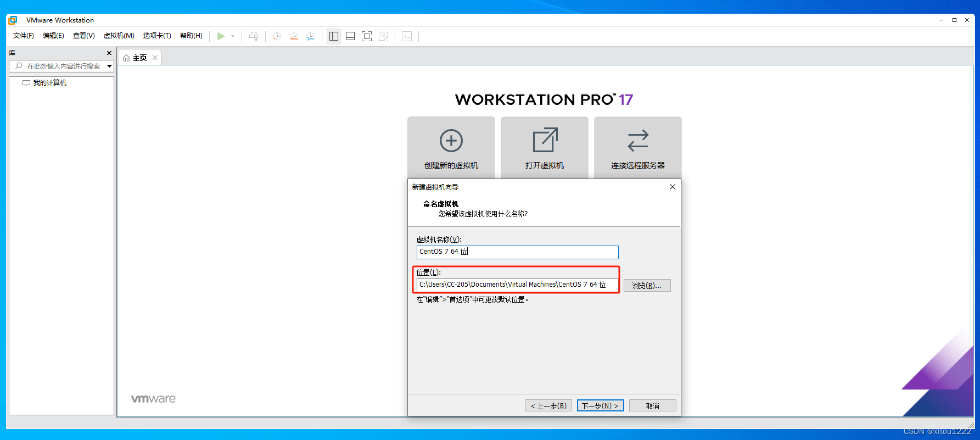Click the revert to snapshot icon
The height and width of the screenshot is (440, 980).
point(294,36)
